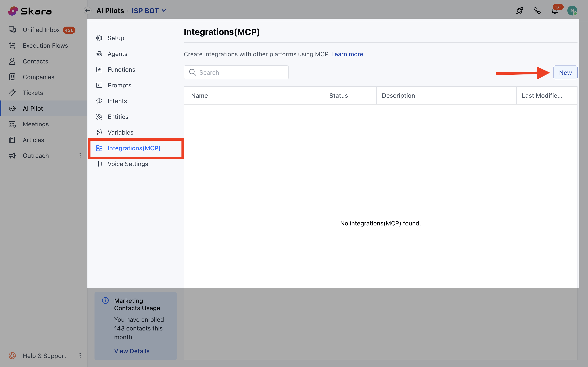Open Unified Inbox in sidebar
588x367 pixels.
41,30
